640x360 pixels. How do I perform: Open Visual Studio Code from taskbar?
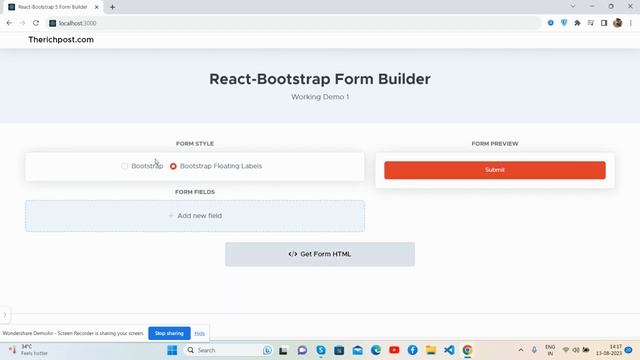click(x=449, y=350)
